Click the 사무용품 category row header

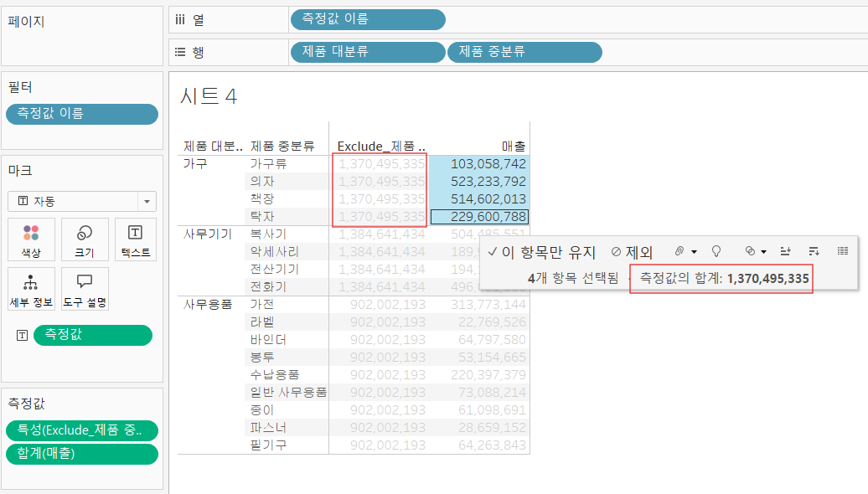tap(208, 304)
